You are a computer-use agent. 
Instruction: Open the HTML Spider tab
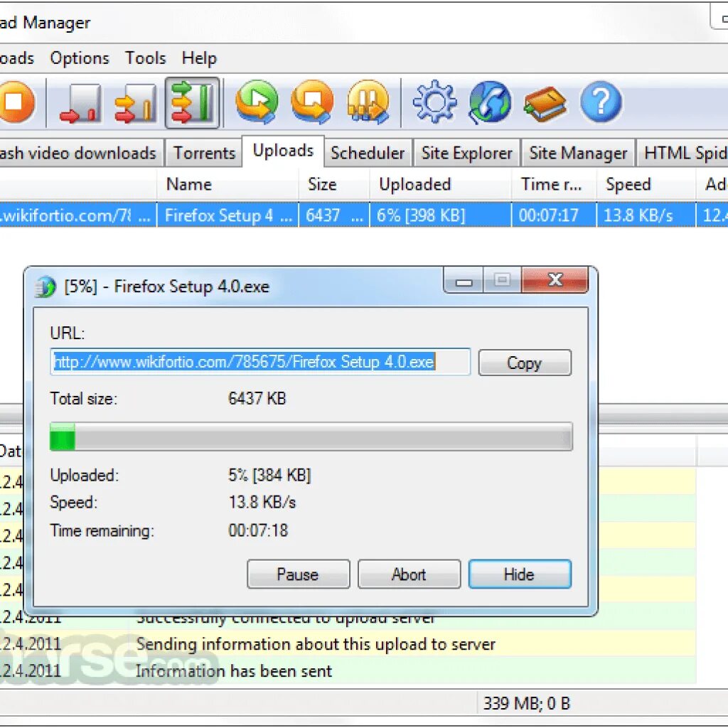(x=682, y=153)
